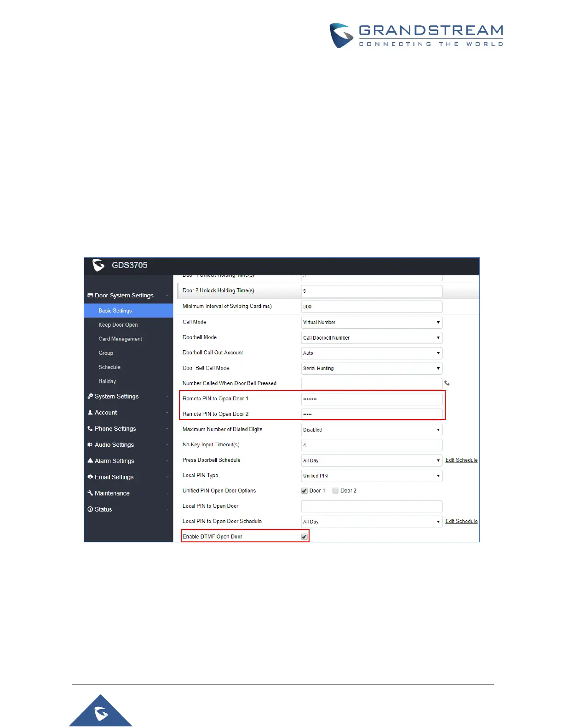Click the Account person icon

pos(90,412)
